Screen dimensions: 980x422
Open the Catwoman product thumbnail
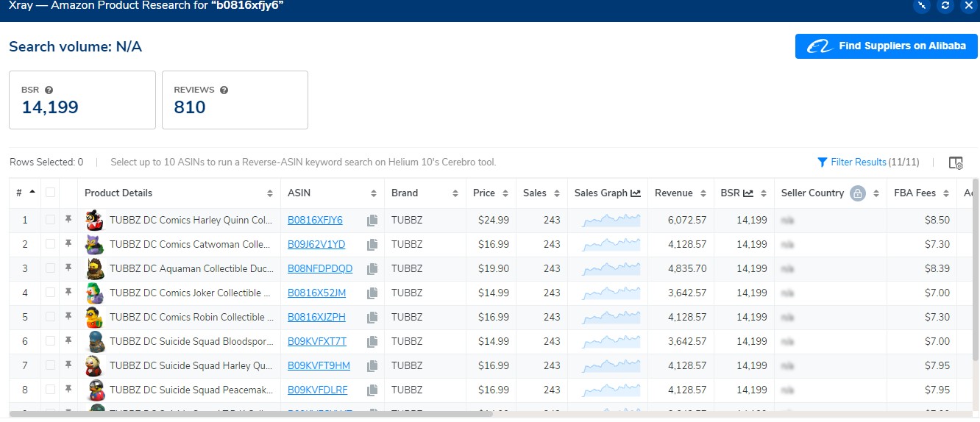coord(95,244)
